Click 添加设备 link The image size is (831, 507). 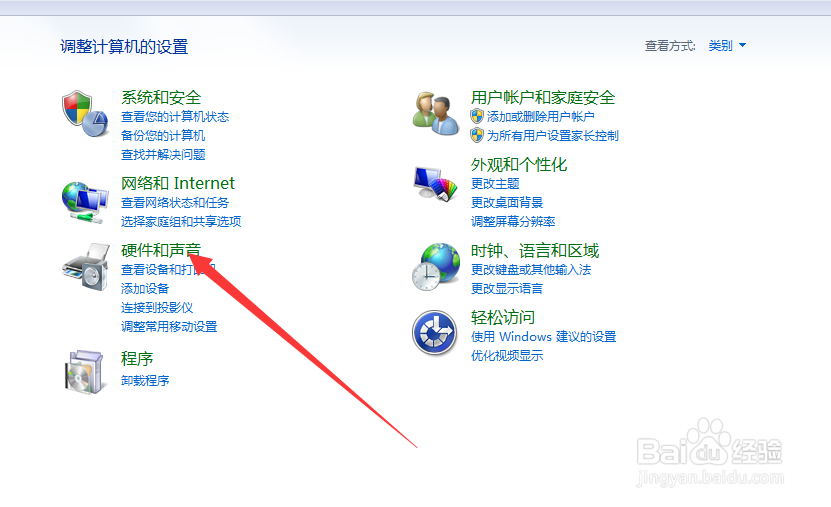click(145, 289)
